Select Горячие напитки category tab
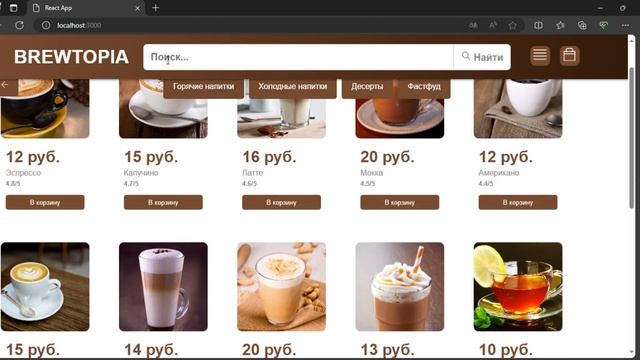The width and height of the screenshot is (640, 360). click(x=203, y=87)
